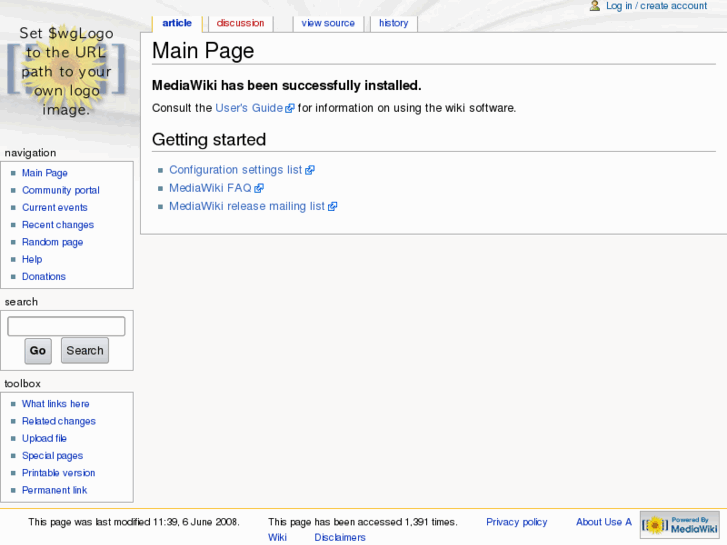Click 'MediaWiki has been successfully installed.' text
This screenshot has height=545, width=727.
click(287, 85)
